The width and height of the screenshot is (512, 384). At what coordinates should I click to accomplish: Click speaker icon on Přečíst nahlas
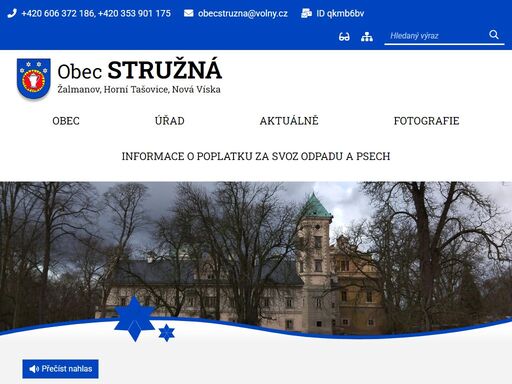(x=34, y=369)
